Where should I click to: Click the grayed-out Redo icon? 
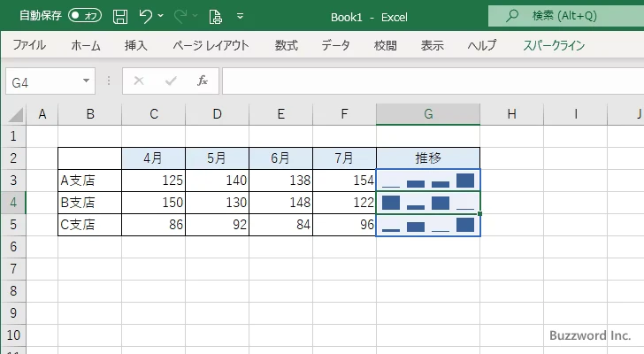180,16
